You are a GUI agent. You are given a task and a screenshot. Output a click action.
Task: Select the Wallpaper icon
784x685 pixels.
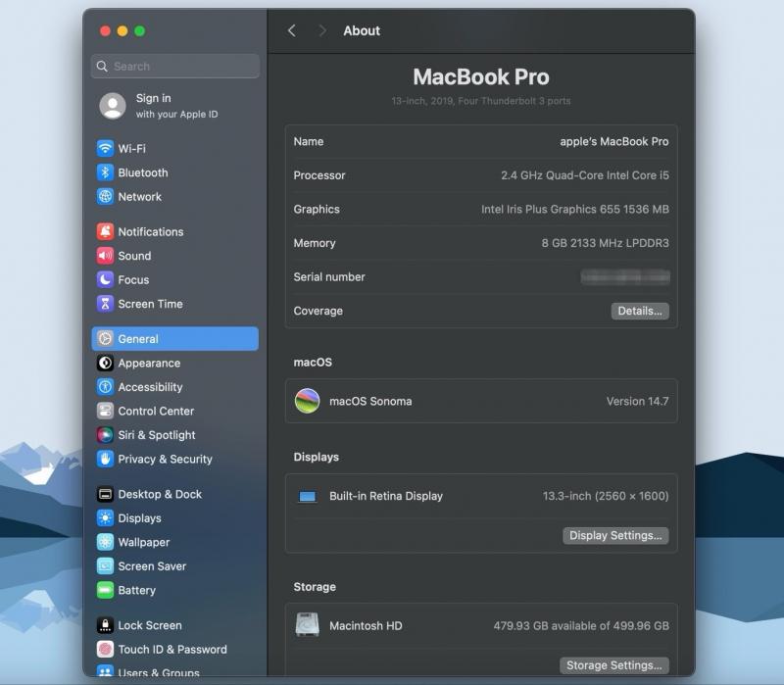pyautogui.click(x=105, y=542)
